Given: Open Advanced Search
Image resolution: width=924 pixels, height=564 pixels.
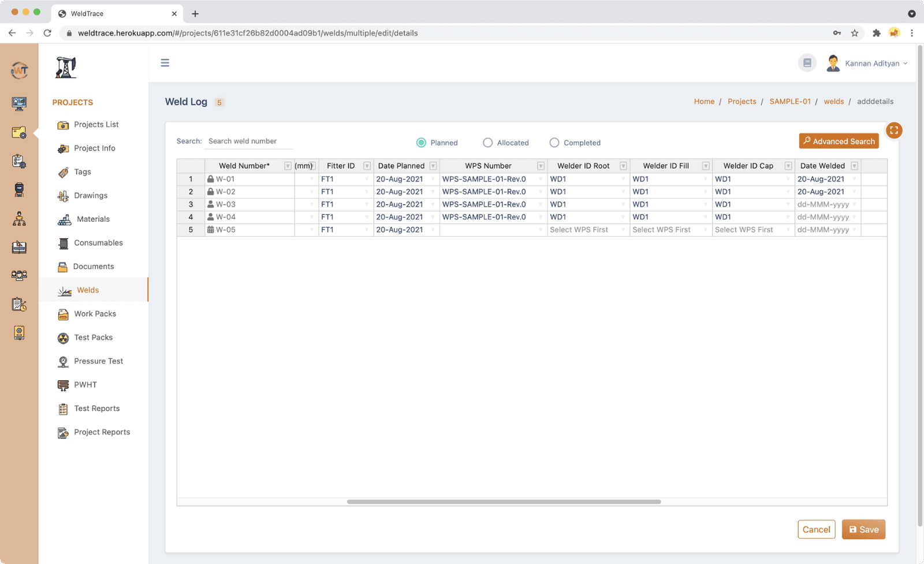Looking at the screenshot, I should (x=839, y=141).
